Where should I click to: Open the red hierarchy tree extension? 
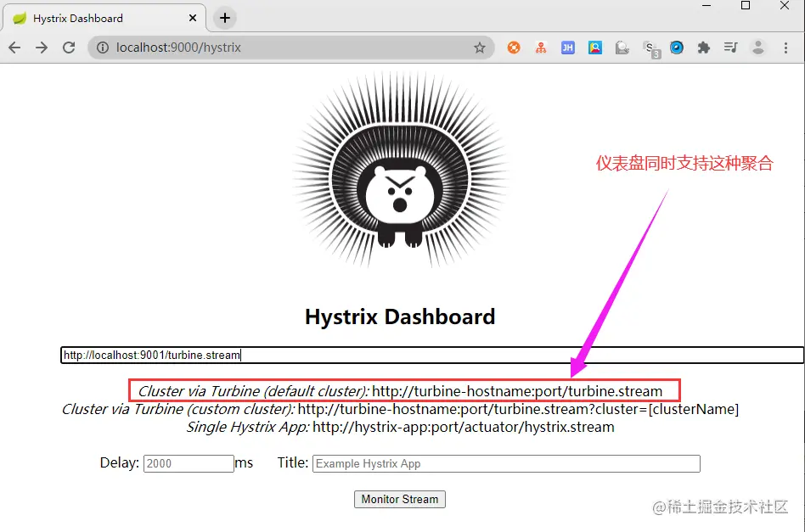click(541, 48)
